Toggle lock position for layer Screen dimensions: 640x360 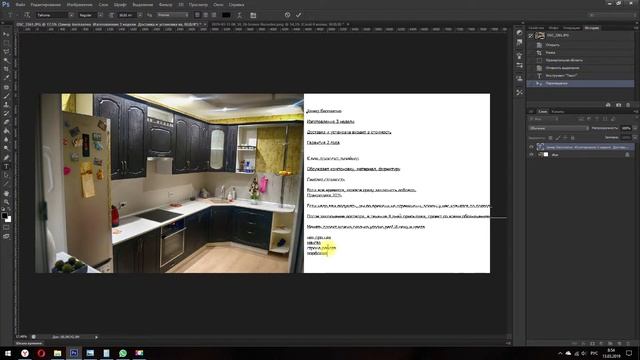(565, 138)
